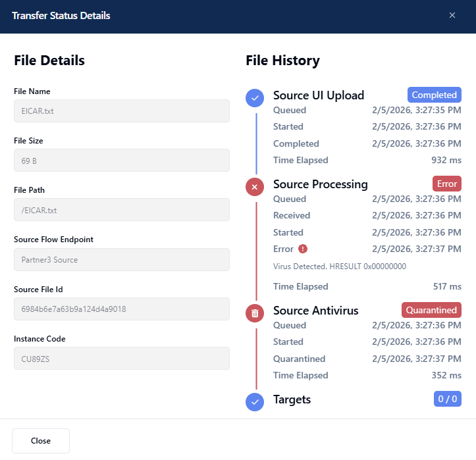Viewport: 476px width, 460px height.
Task: Close the dialog using the header X
Action: coord(452,16)
